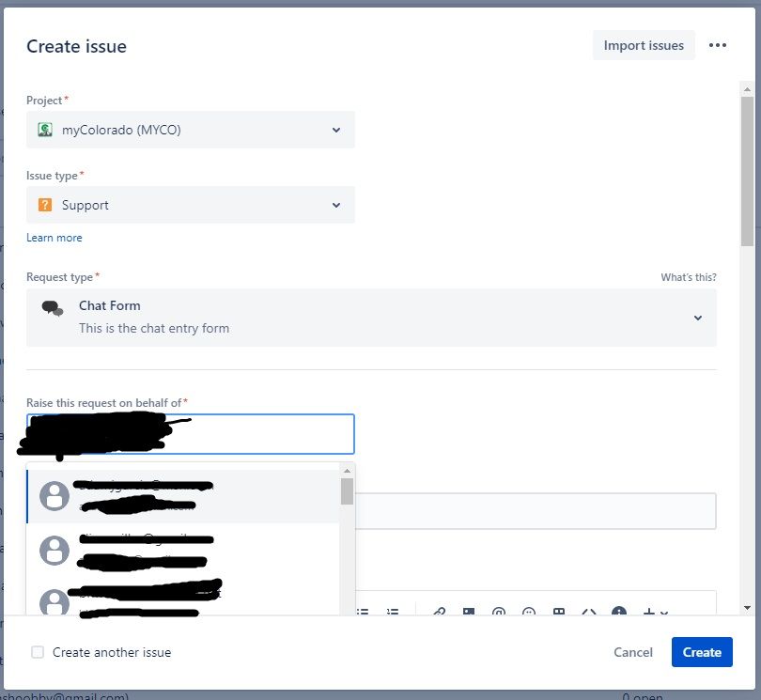Toggle numbered list in the editor toolbar
Viewport: 761px width, 700px height.
[x=393, y=612]
